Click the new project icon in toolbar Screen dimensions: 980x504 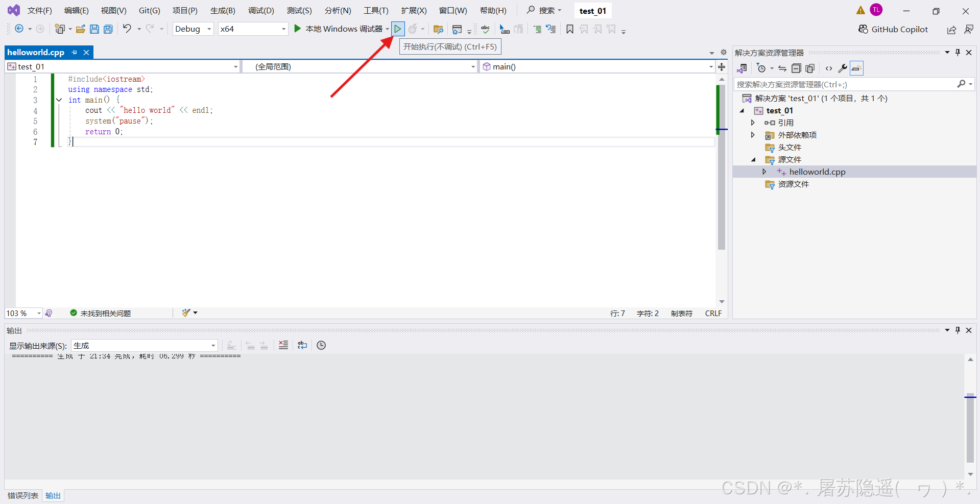click(x=60, y=29)
